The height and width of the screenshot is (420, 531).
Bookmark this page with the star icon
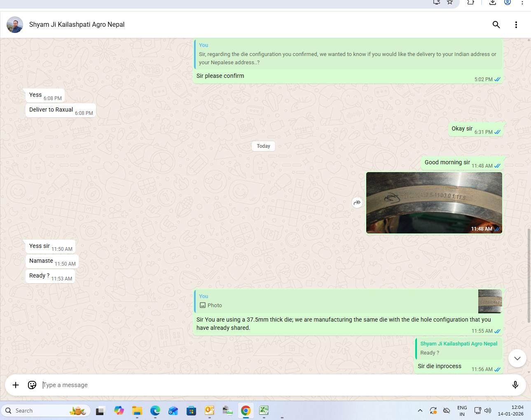coord(450,2)
